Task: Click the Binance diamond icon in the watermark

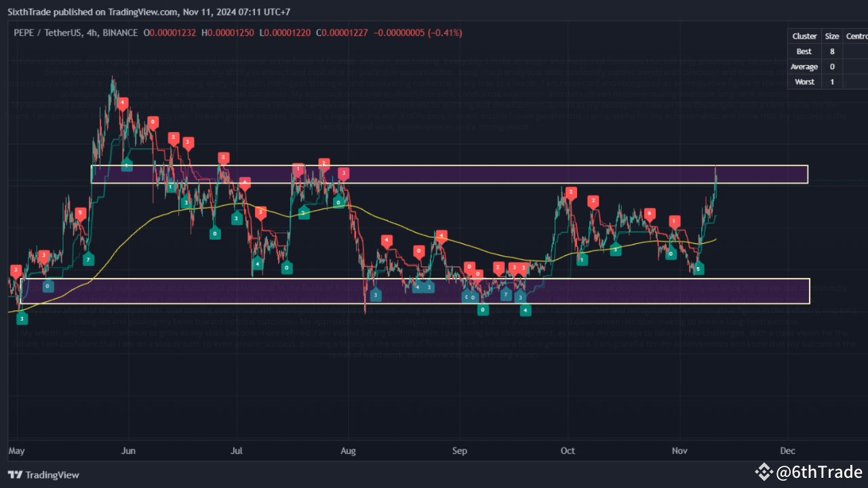Action: click(x=764, y=472)
